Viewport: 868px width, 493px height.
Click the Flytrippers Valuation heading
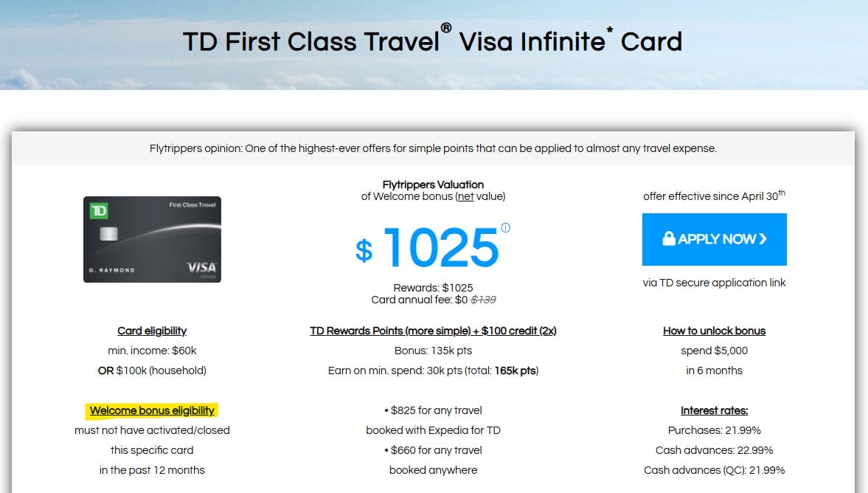[x=433, y=185]
